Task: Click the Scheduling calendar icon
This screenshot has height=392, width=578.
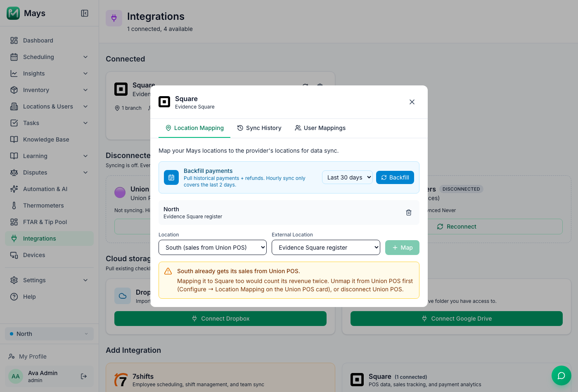Action: pos(14,57)
